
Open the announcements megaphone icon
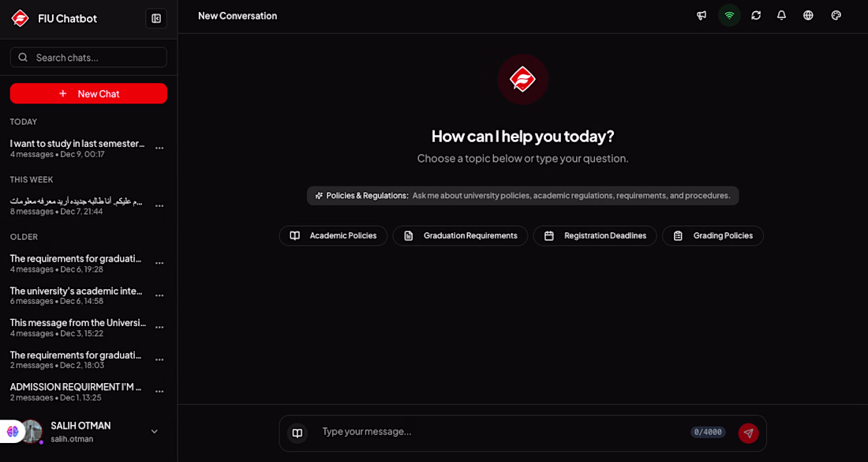(702, 16)
